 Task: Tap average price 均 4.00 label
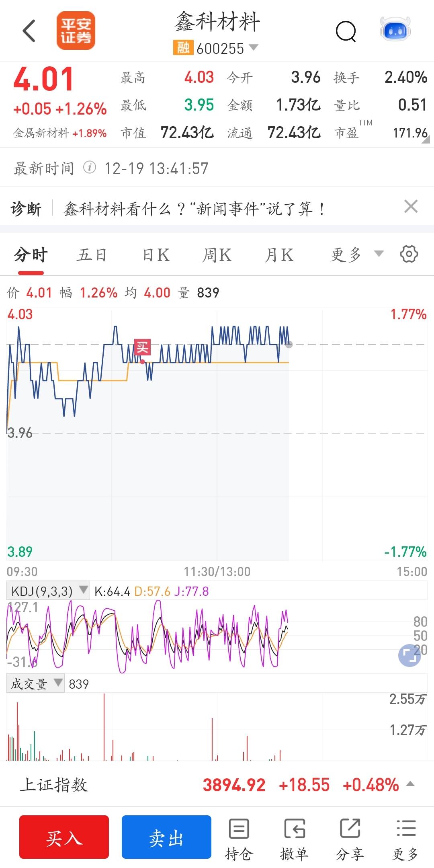147,293
